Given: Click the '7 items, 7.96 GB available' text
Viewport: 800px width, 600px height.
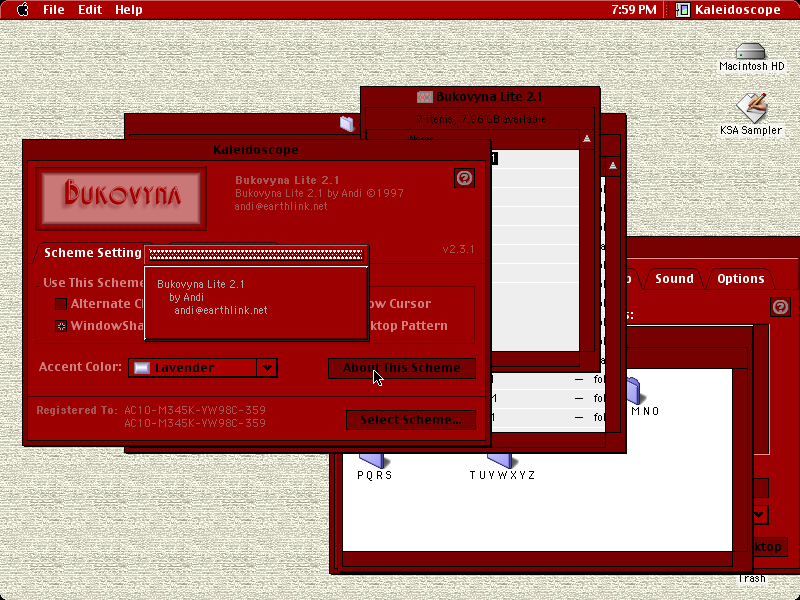Looking at the screenshot, I should (x=481, y=119).
